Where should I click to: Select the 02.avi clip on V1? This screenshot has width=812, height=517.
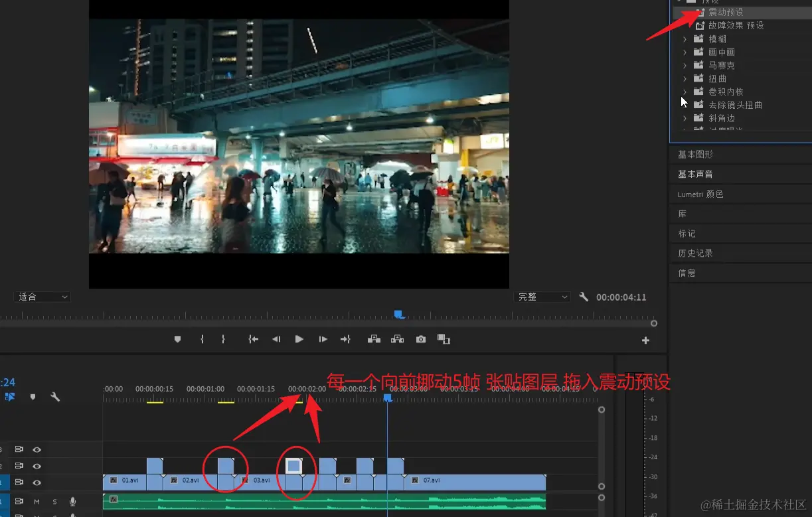(190, 482)
